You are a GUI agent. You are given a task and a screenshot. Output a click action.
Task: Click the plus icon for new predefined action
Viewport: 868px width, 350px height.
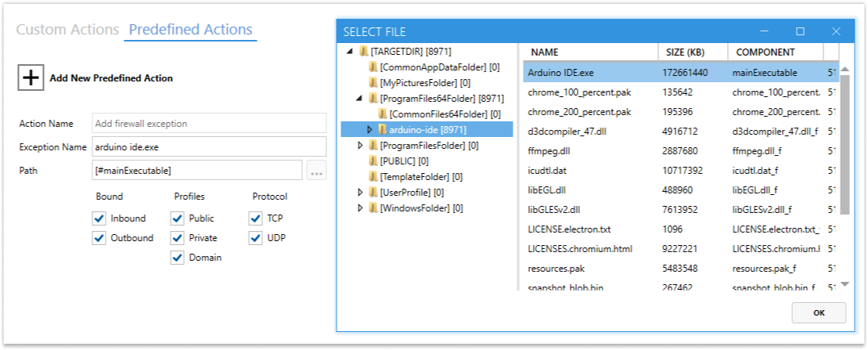tap(31, 78)
